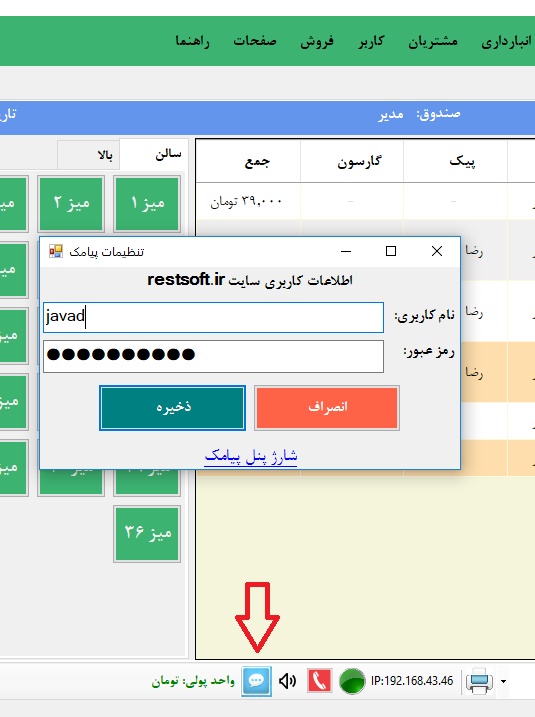535x717 pixels.
Task: Open the مشتریان menu
Action: 433,41
